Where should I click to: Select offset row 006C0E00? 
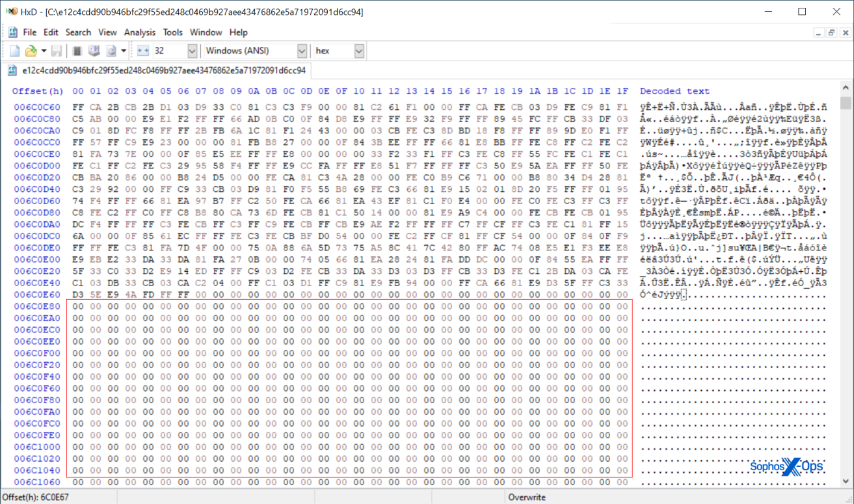[x=37, y=259]
